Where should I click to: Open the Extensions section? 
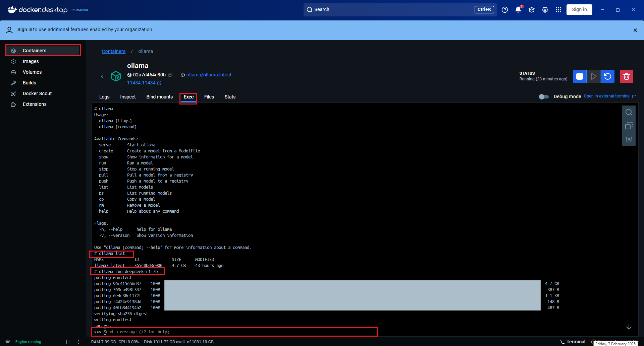coord(35,104)
